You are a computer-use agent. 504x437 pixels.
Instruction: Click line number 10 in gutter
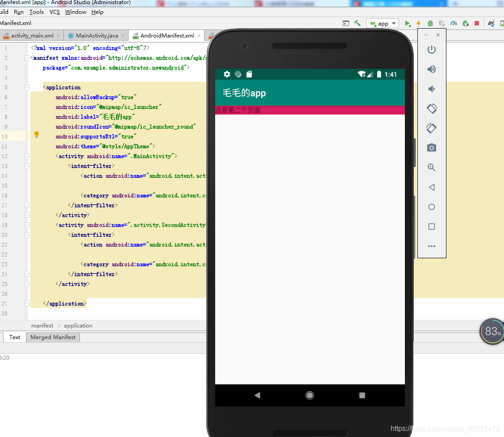4,136
